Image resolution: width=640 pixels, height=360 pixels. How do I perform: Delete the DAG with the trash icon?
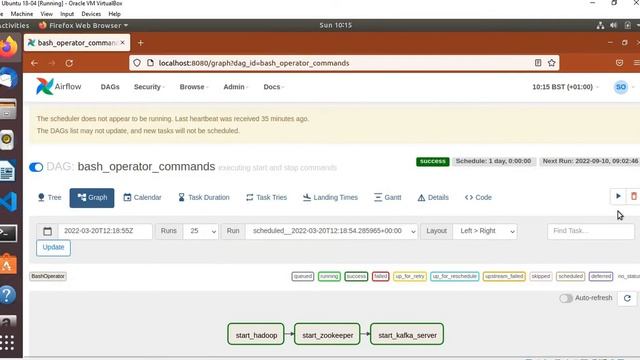(633, 196)
